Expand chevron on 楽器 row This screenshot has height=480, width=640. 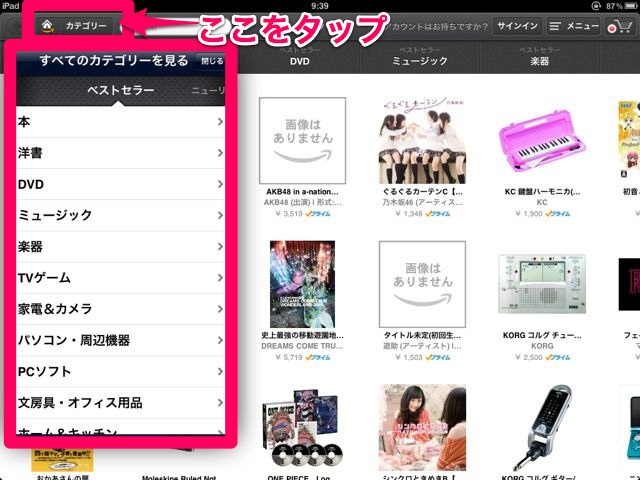220,247
